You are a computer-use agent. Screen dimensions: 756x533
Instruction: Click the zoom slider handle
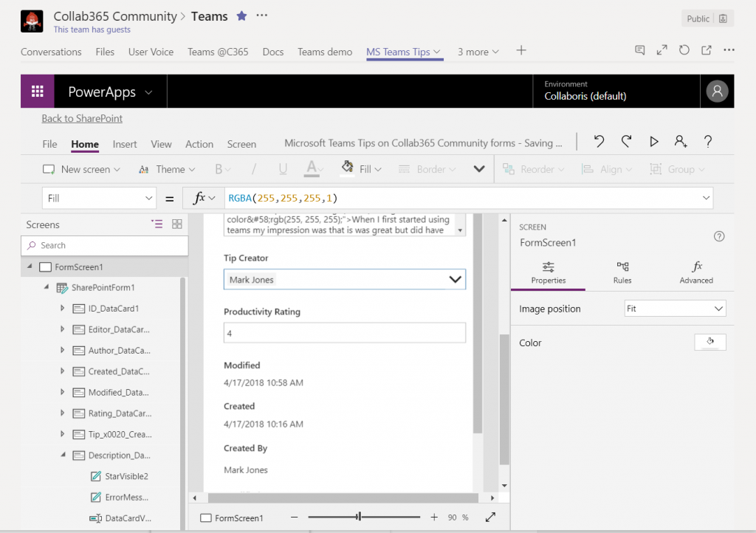[359, 517]
